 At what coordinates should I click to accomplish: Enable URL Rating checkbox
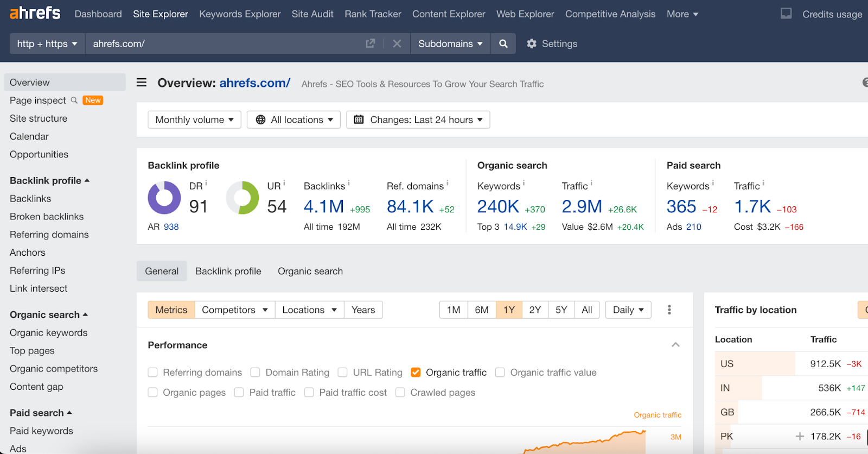[343, 373]
